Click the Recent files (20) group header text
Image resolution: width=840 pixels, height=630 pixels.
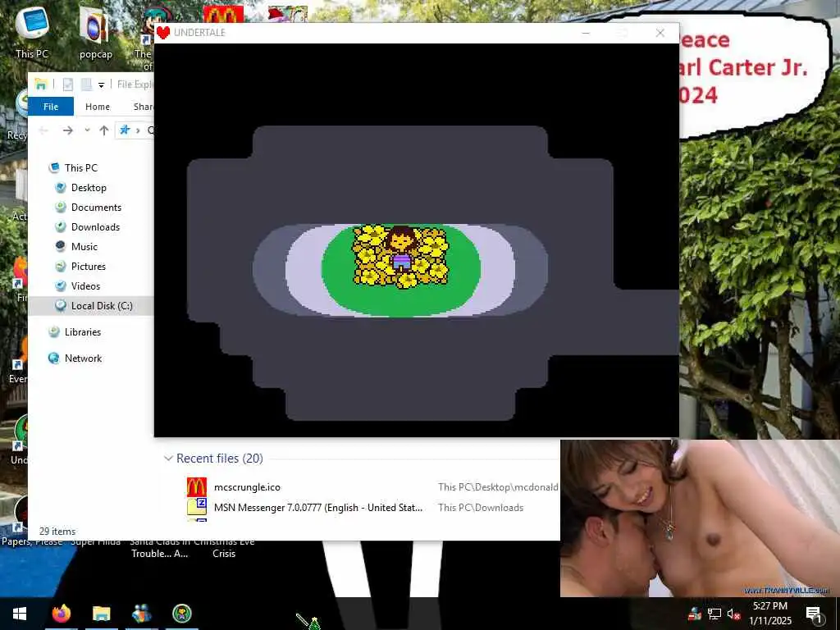click(220, 459)
